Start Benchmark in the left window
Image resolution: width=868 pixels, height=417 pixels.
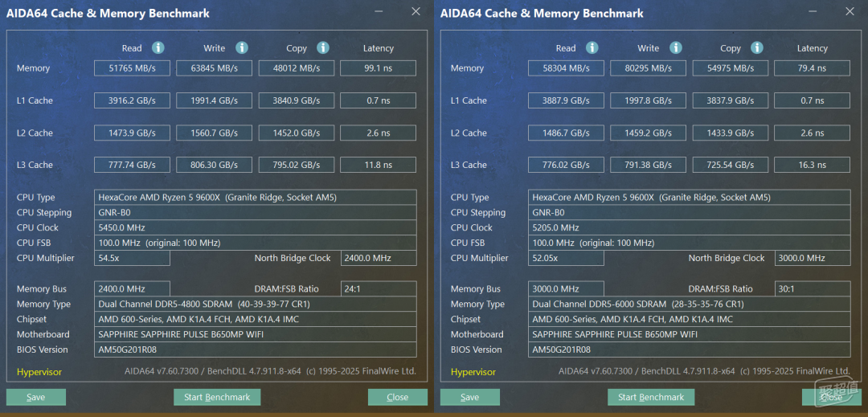(x=217, y=397)
